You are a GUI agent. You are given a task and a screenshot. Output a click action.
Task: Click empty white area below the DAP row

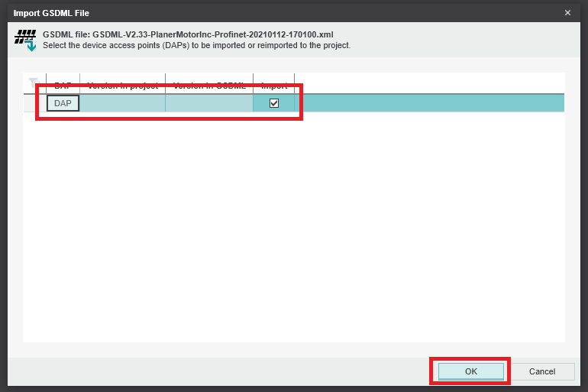click(x=294, y=229)
